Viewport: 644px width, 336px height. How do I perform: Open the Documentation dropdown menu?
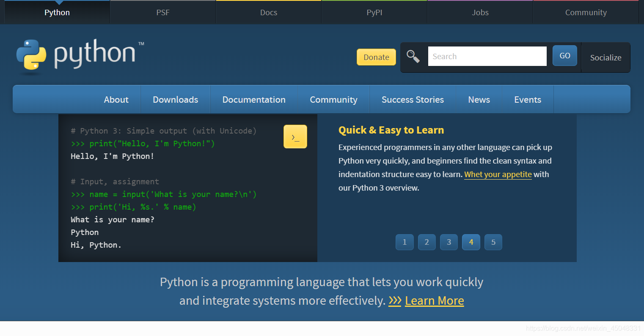254,99
